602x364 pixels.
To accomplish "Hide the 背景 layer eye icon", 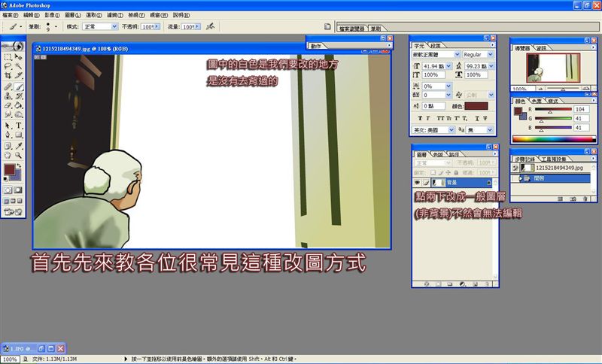I will 417,183.
